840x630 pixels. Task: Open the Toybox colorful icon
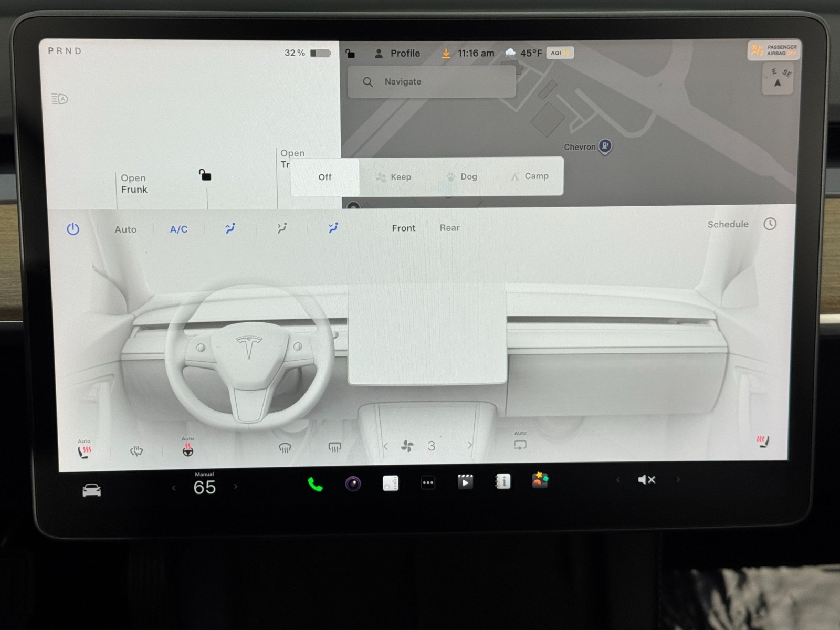coord(540,480)
